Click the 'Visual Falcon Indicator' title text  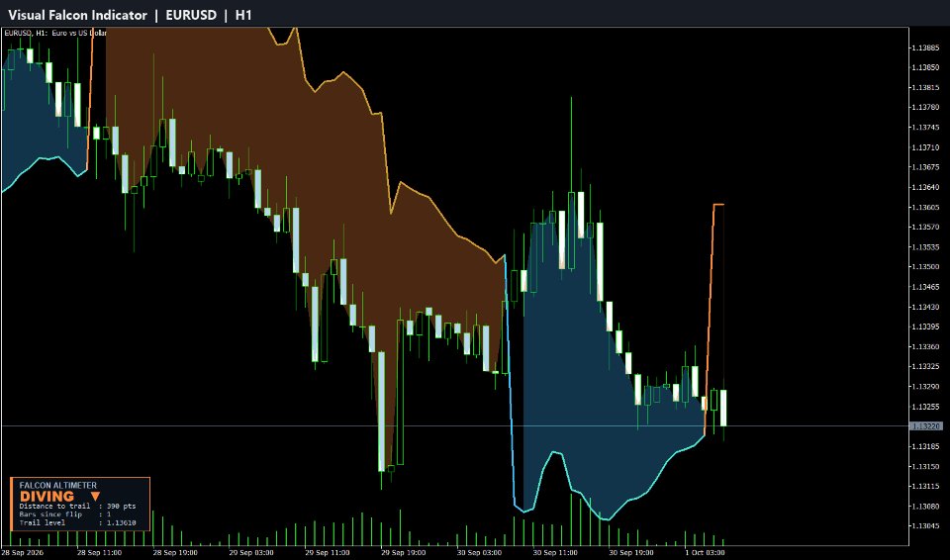pos(77,15)
